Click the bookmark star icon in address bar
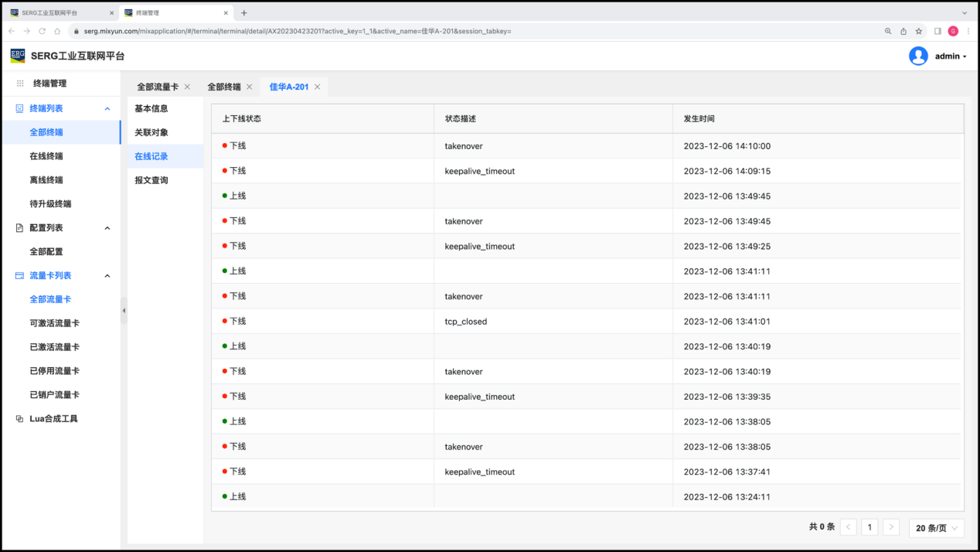This screenshot has height=552, width=980. point(919,31)
